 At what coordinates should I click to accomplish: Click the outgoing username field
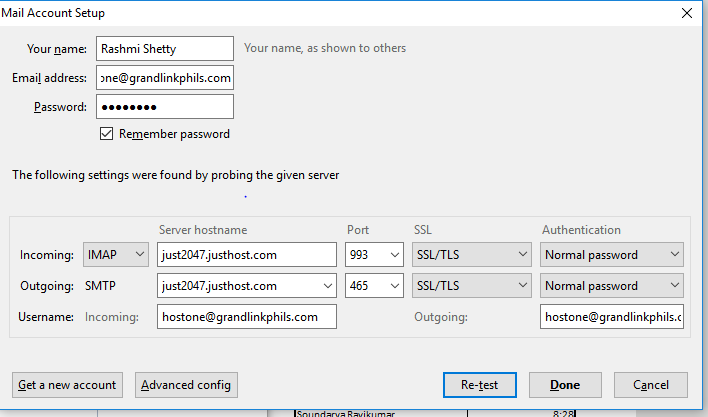click(612, 317)
